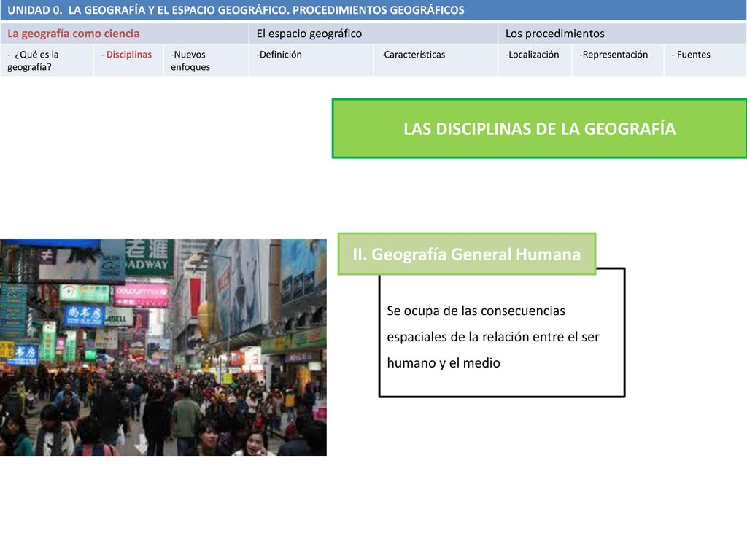
Task: Select the highlighted 'Disciplinas' navigation item
Action: click(x=128, y=61)
